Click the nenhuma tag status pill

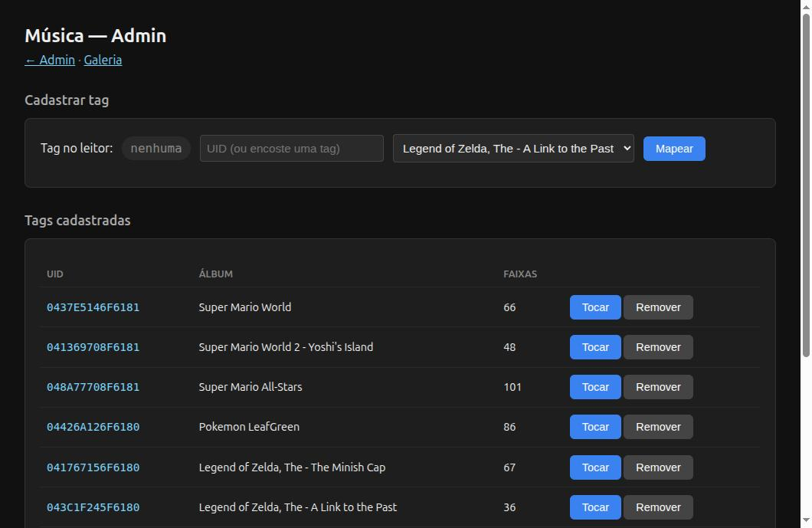click(156, 149)
